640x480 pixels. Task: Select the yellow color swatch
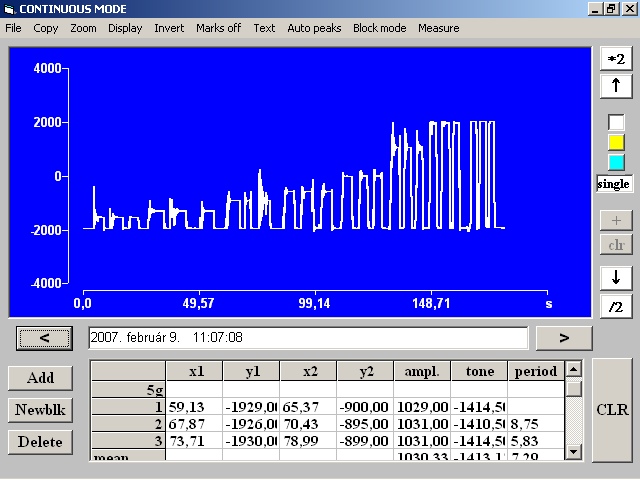(x=616, y=142)
